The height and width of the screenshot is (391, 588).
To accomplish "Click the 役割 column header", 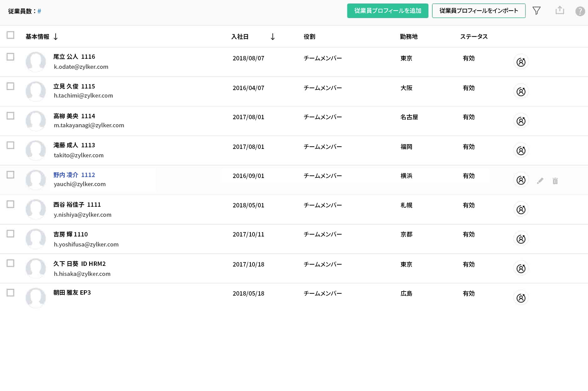I will [309, 36].
